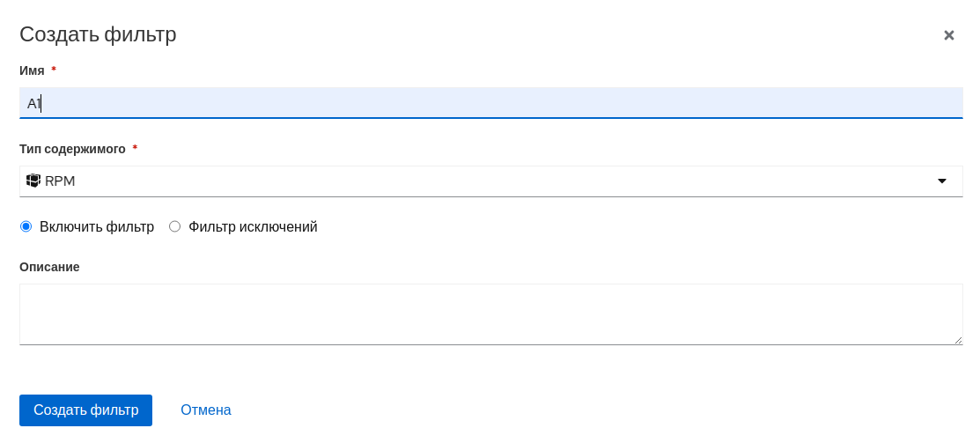Click the Тип содержимого label
The height and width of the screenshot is (443, 980).
tap(72, 149)
